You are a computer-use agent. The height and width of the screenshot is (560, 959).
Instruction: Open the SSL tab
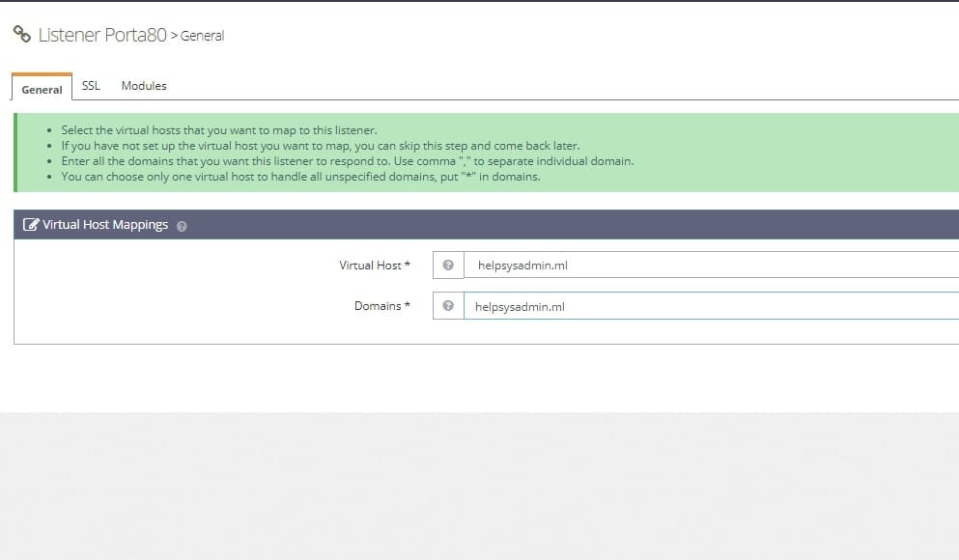coord(91,86)
